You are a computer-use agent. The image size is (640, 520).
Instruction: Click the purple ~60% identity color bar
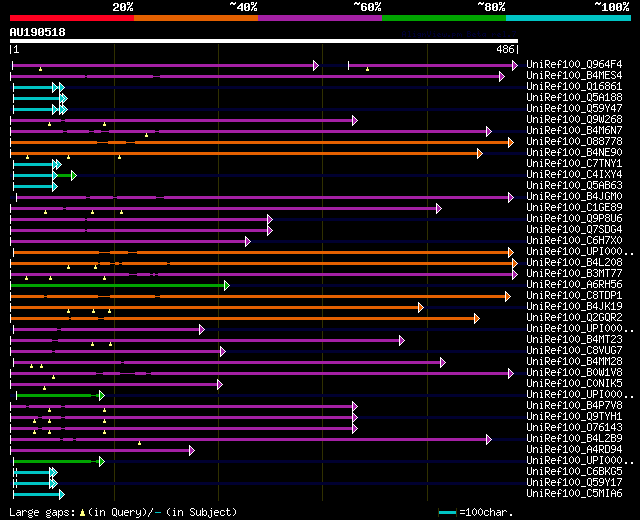320,18
